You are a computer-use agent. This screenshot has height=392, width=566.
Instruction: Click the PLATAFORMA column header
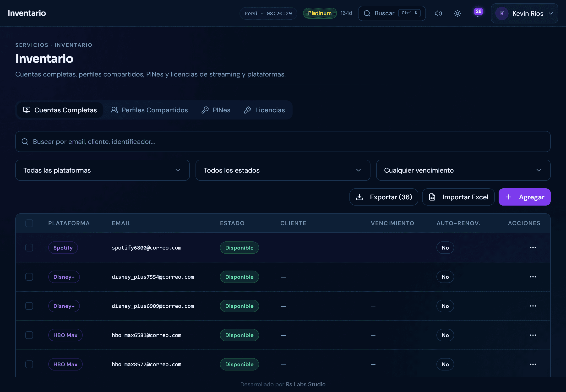pos(69,223)
